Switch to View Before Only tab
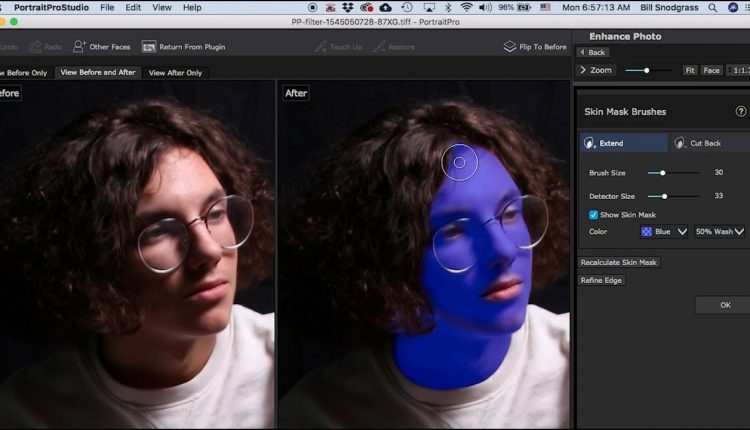 point(25,73)
